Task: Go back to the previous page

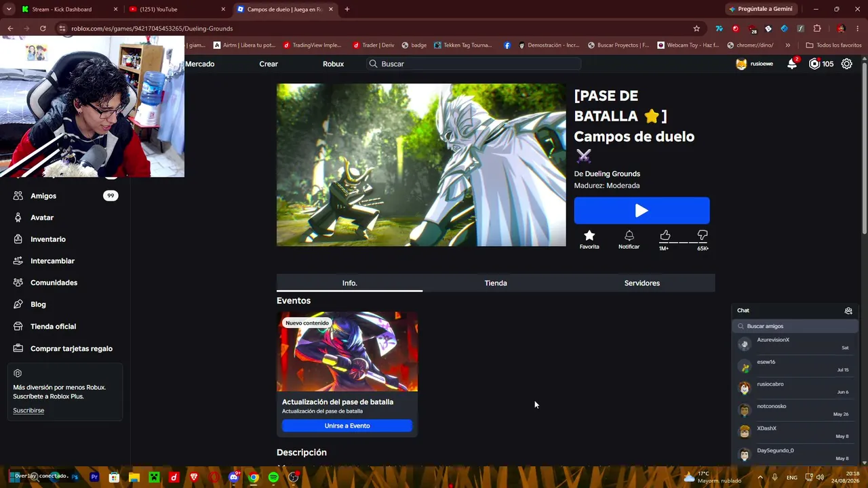Action: point(10,28)
